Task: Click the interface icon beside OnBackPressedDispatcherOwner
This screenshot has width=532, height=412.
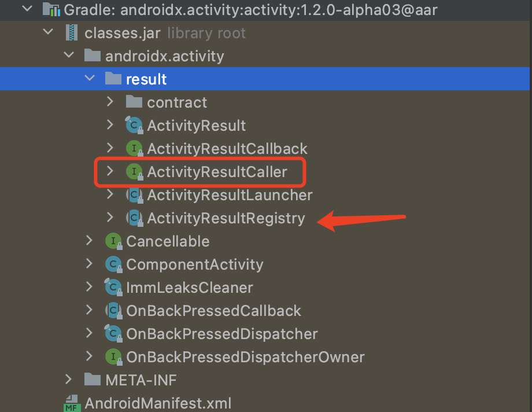Action: click(112, 357)
